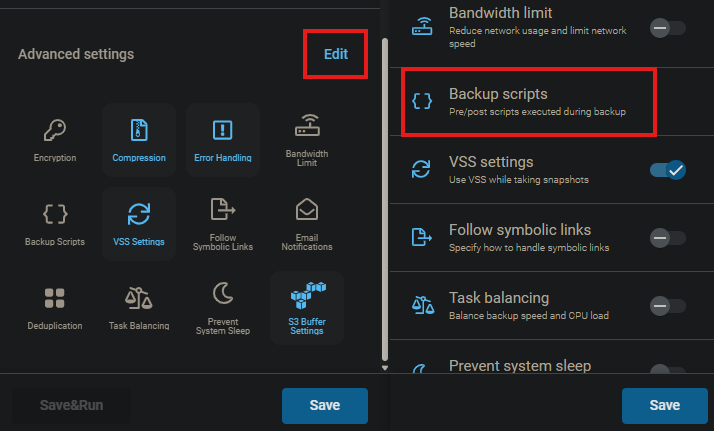
Task: Click the Deduplication icon
Action: (x=54, y=297)
